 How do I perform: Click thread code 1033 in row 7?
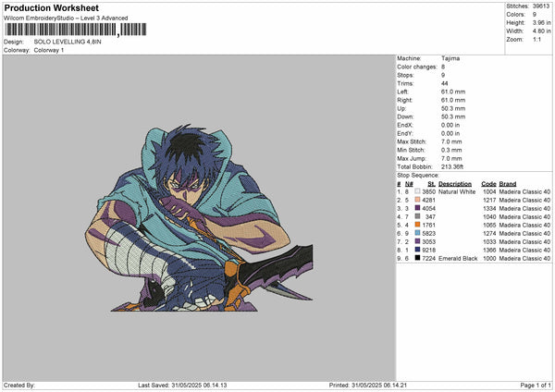click(x=489, y=241)
